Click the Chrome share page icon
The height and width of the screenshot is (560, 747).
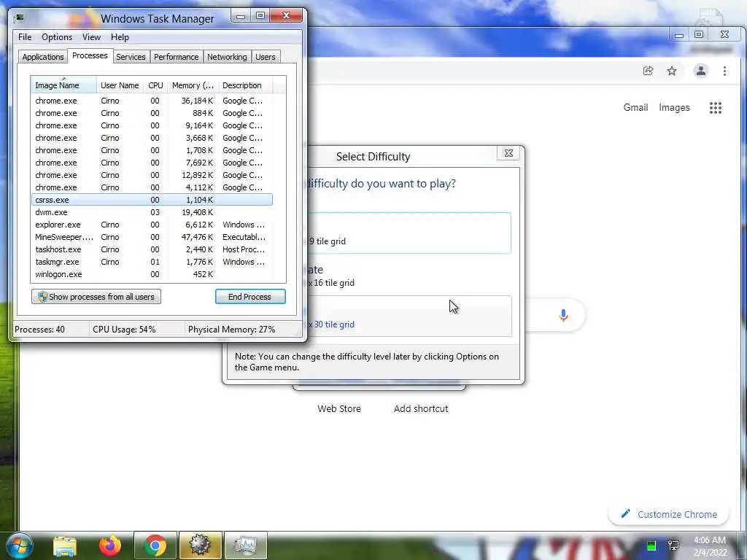tap(648, 71)
